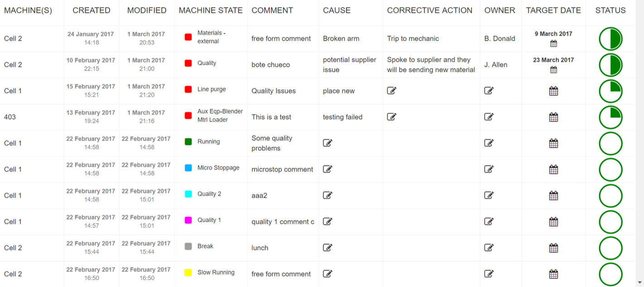
Task: Sort by the MACHINE STATE column header
Action: pyautogui.click(x=211, y=10)
